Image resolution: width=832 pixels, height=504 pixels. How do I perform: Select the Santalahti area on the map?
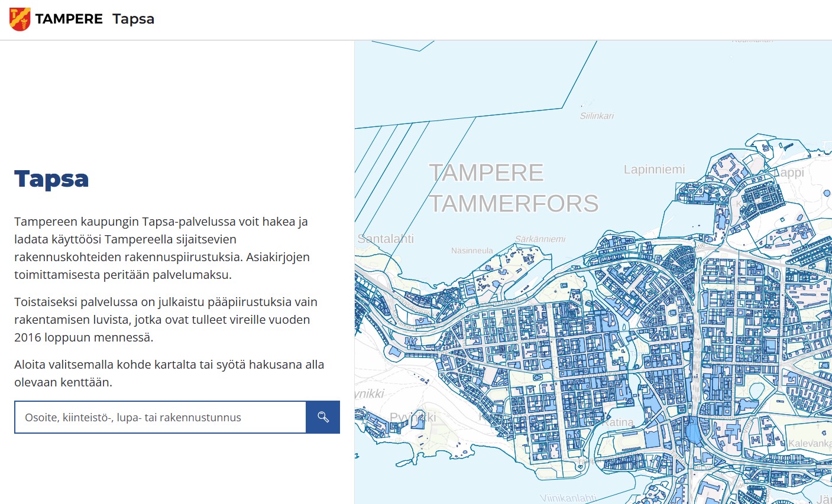(386, 239)
